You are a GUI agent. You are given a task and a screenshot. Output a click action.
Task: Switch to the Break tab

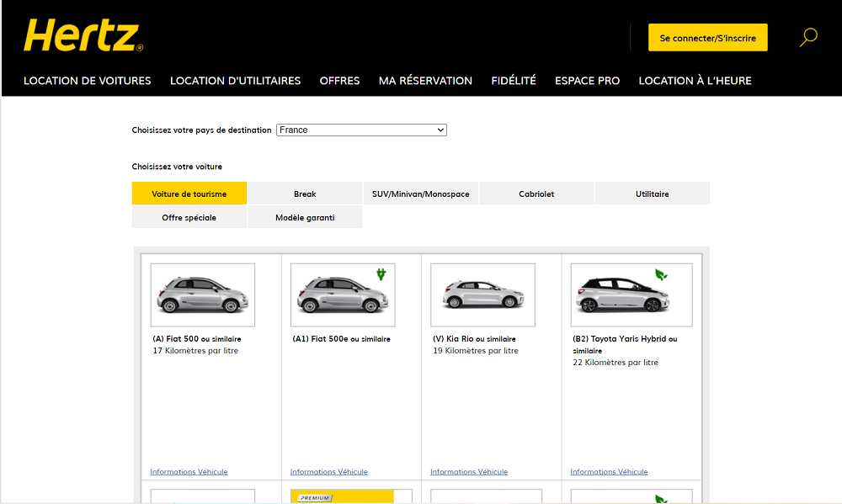305,194
